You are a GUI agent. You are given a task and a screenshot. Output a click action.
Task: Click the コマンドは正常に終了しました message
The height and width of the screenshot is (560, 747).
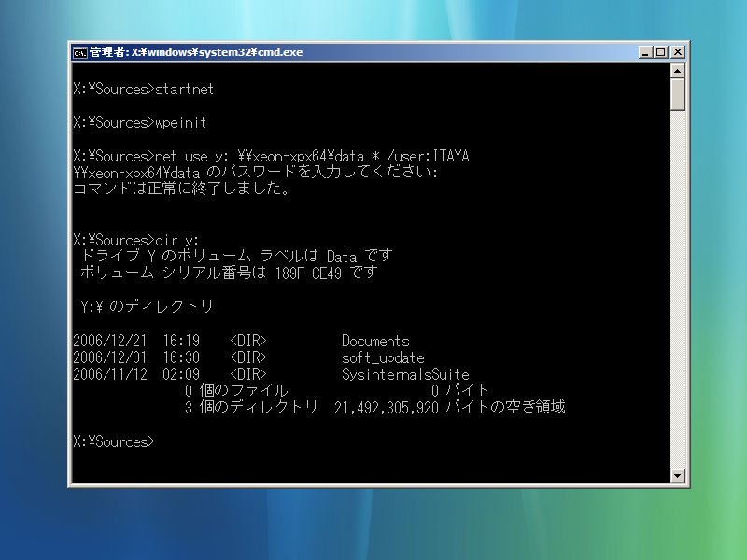tap(181, 189)
